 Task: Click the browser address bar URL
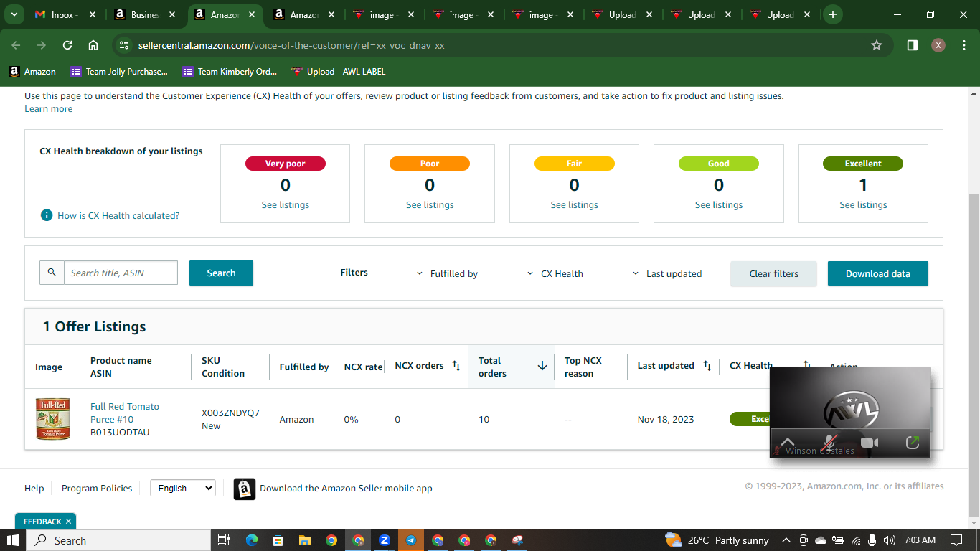pos(291,45)
